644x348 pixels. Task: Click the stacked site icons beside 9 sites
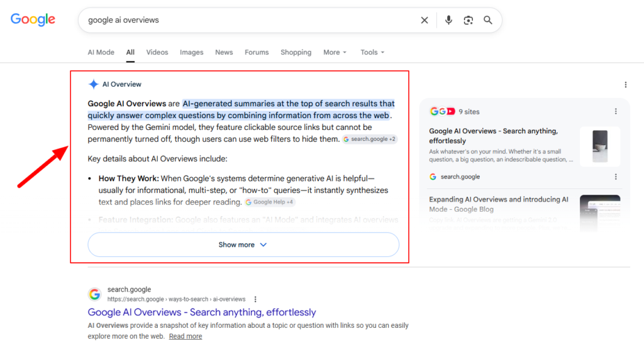click(442, 111)
